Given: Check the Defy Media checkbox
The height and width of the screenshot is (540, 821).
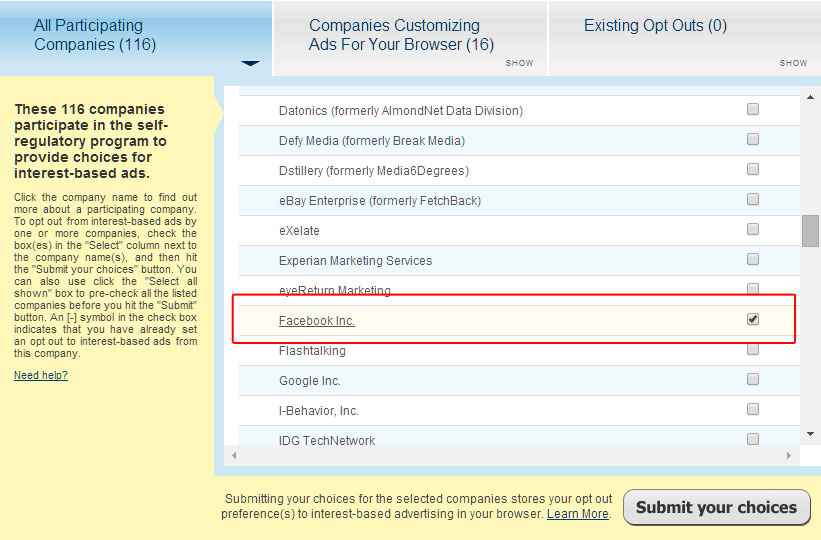Looking at the screenshot, I should coord(752,139).
